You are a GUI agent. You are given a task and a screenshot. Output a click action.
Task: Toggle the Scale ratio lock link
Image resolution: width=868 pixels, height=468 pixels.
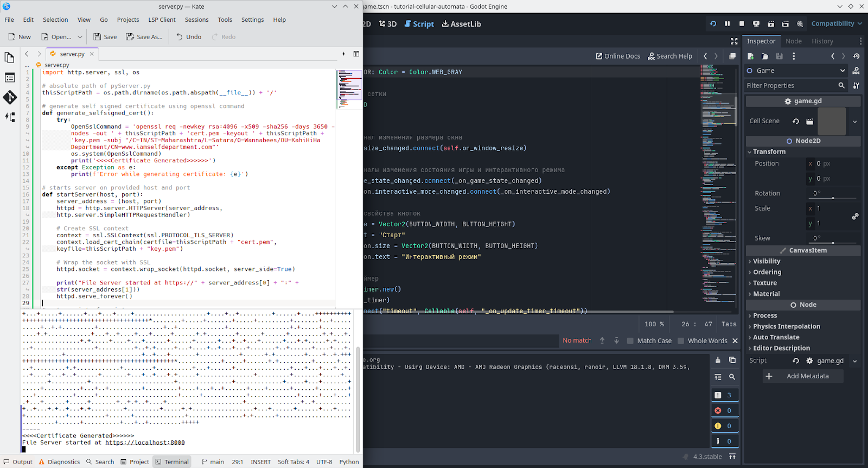tap(855, 216)
